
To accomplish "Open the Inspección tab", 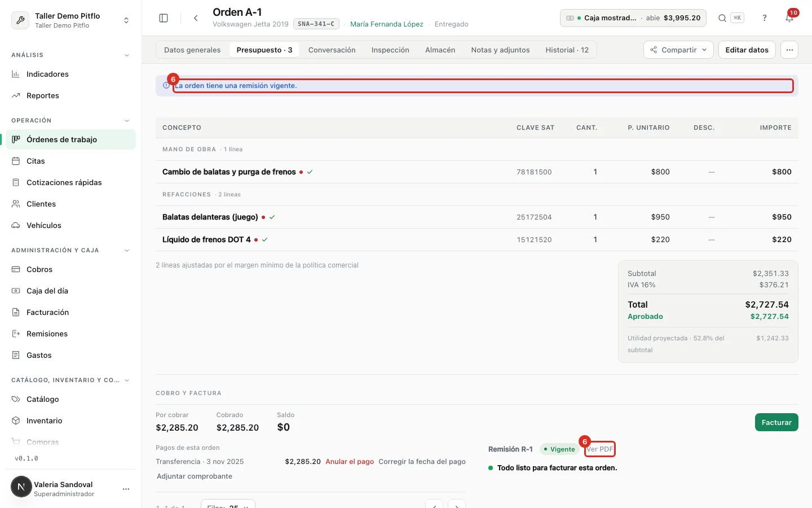I will (390, 50).
